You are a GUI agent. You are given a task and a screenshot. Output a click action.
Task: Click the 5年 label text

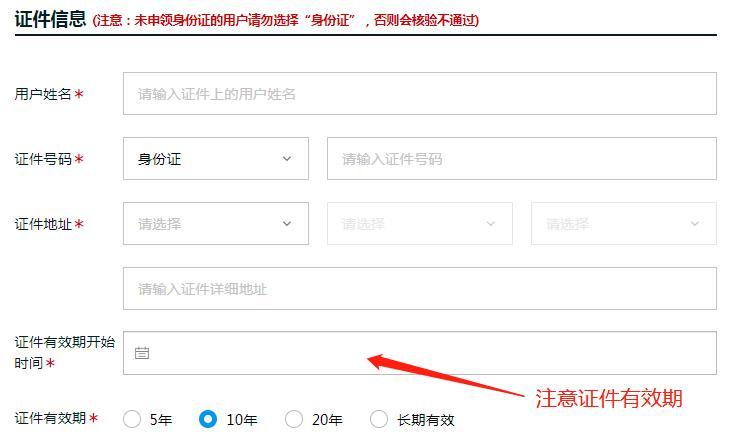point(161,420)
